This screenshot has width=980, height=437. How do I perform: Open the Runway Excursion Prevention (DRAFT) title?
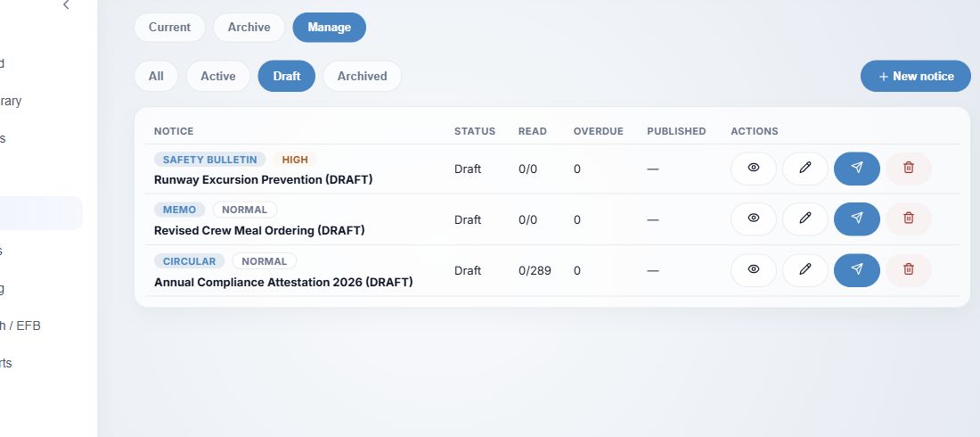tap(263, 179)
